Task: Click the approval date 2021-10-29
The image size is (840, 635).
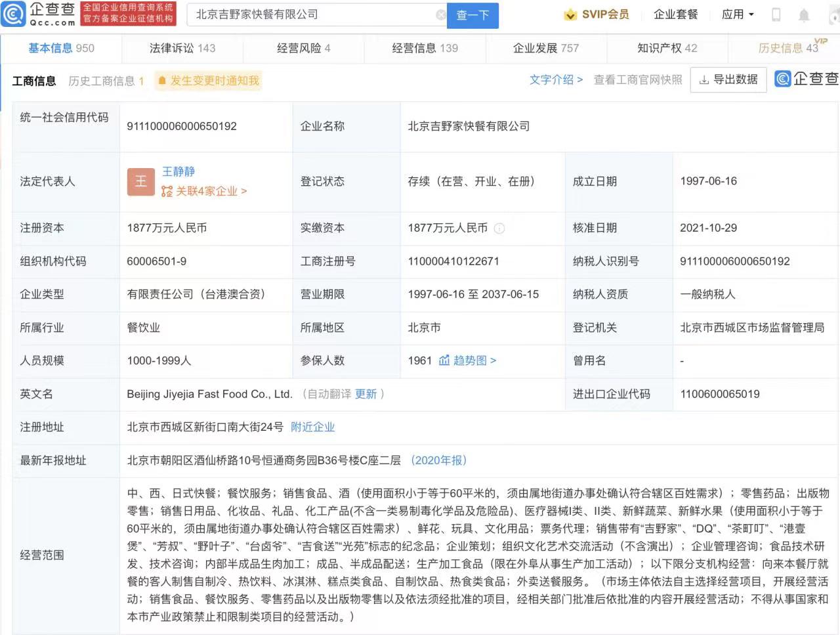Action: (709, 228)
